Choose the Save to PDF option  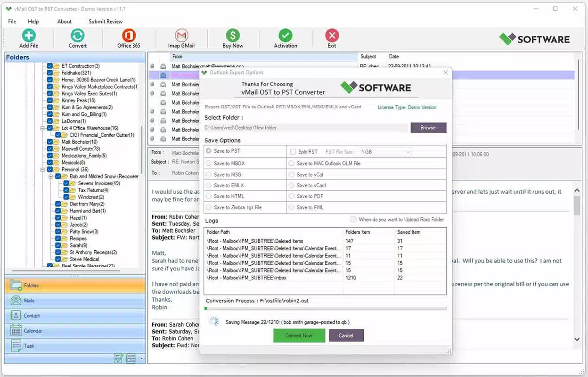292,196
